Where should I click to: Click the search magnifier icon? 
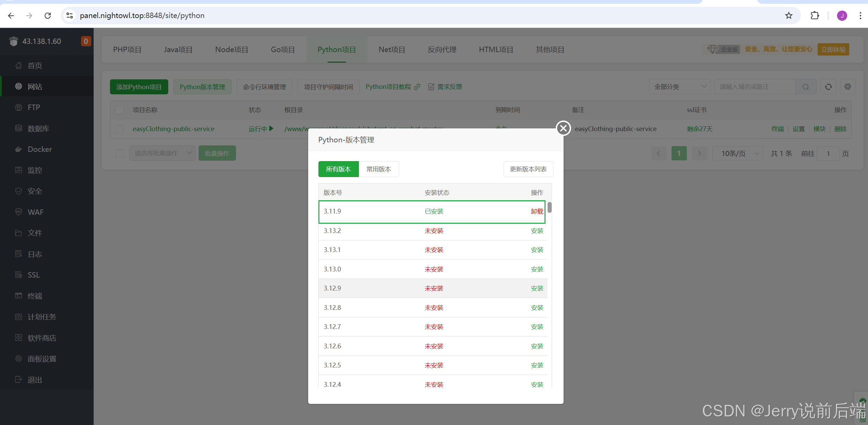[x=805, y=87]
